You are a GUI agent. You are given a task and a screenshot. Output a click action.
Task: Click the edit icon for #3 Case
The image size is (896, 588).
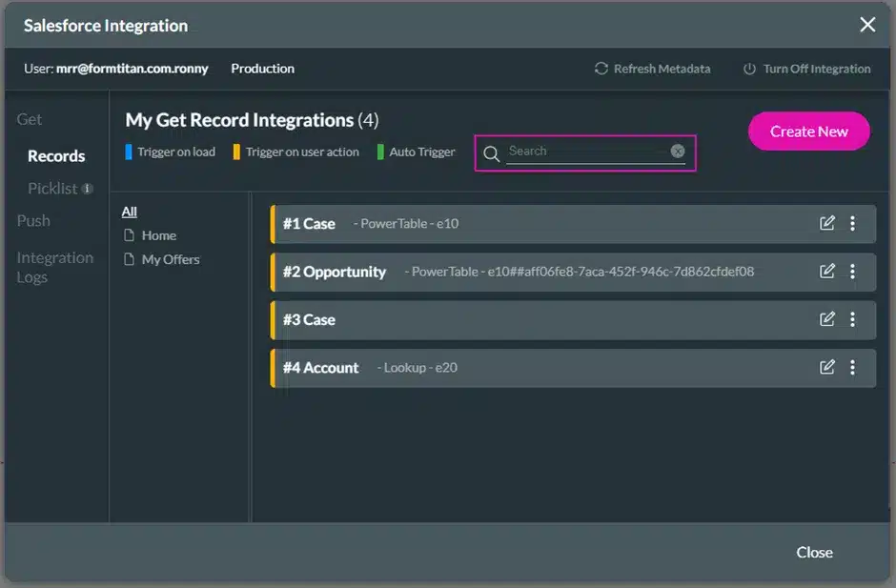pyautogui.click(x=827, y=319)
